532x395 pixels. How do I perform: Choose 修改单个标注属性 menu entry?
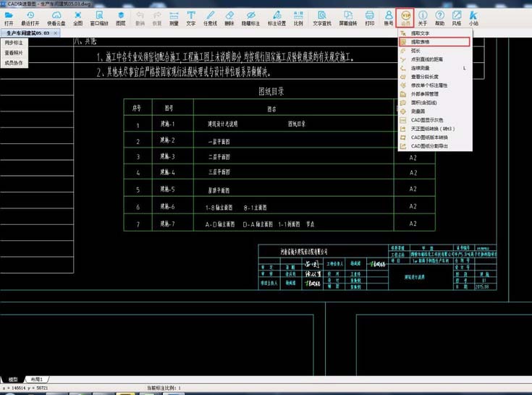coord(435,85)
